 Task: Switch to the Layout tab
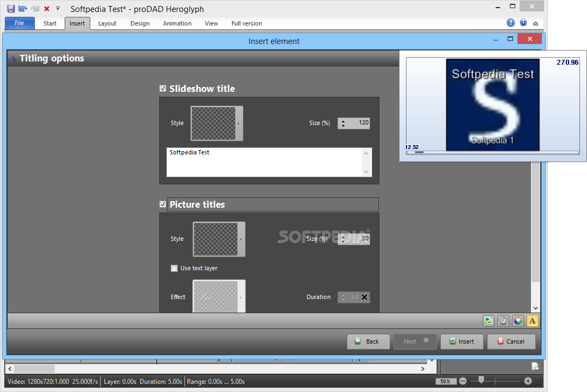(x=107, y=23)
